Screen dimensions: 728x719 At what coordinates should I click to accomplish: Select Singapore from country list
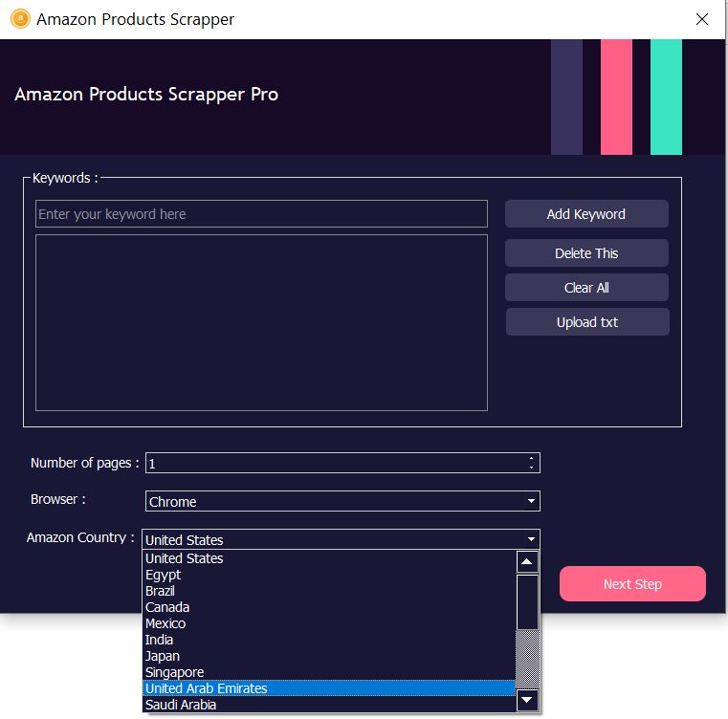pyautogui.click(x=329, y=672)
